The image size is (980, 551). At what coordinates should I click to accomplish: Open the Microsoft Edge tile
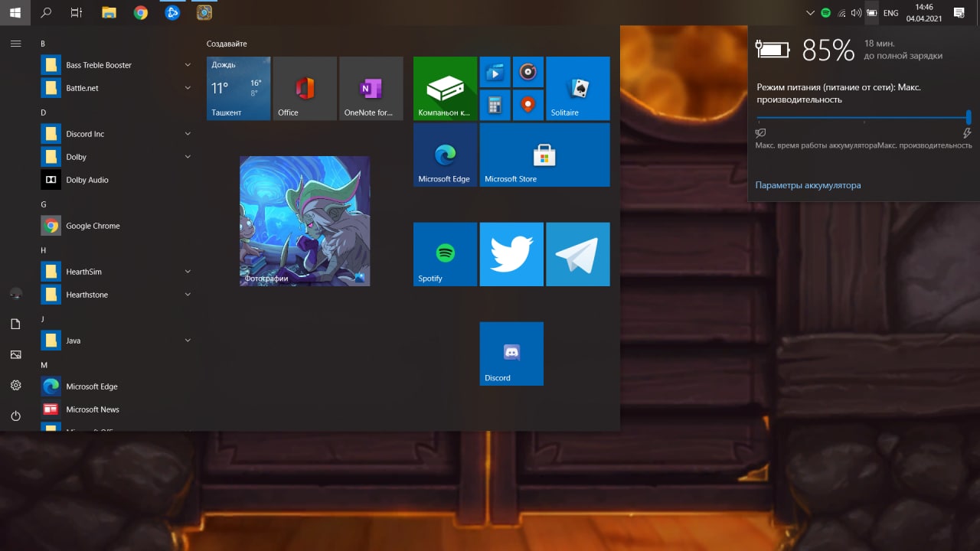(445, 155)
